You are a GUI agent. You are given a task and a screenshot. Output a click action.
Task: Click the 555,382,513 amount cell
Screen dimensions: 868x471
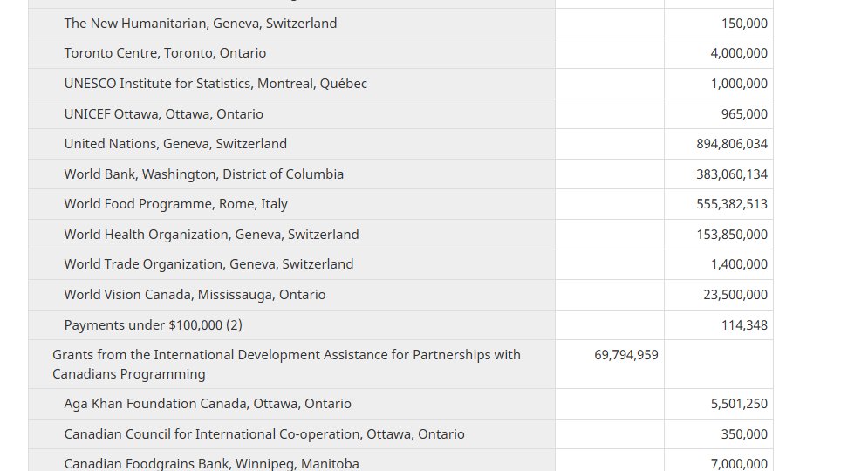point(732,204)
